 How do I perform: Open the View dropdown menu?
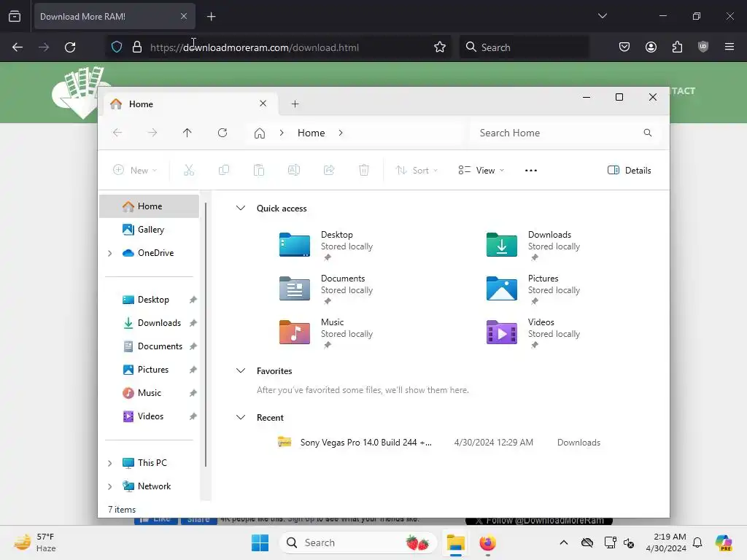pyautogui.click(x=481, y=171)
